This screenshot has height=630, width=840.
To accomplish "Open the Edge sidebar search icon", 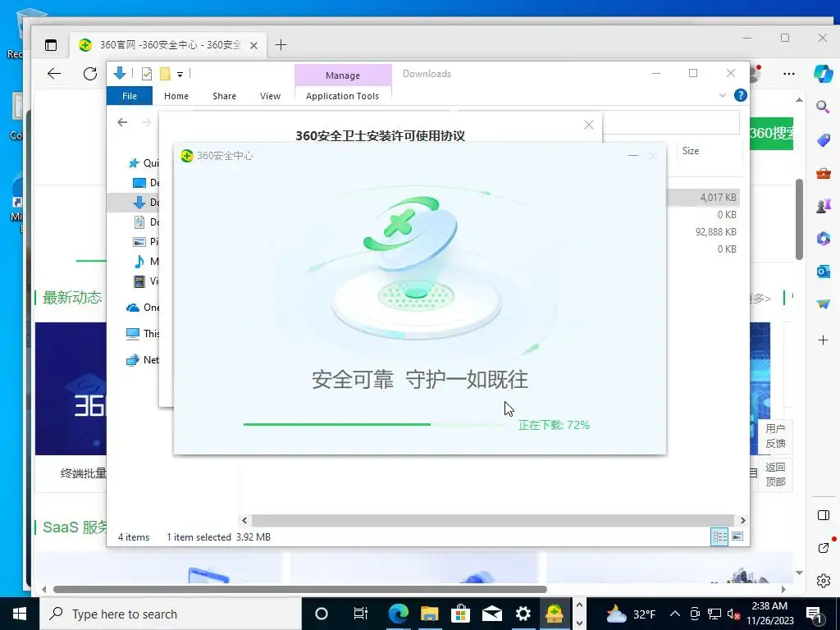I will 823,107.
